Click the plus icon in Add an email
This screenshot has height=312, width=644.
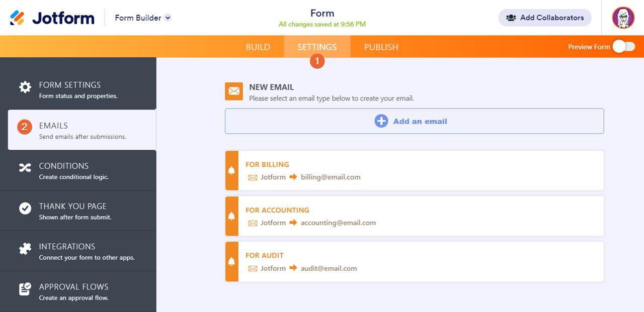(381, 121)
